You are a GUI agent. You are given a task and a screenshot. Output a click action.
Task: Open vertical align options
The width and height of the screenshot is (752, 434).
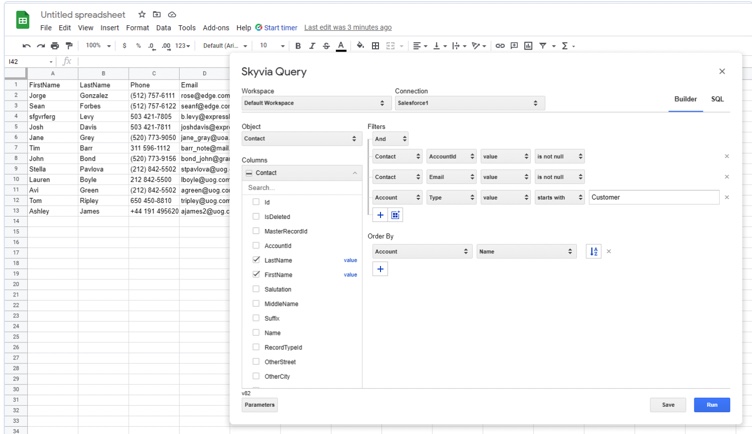tap(439, 46)
